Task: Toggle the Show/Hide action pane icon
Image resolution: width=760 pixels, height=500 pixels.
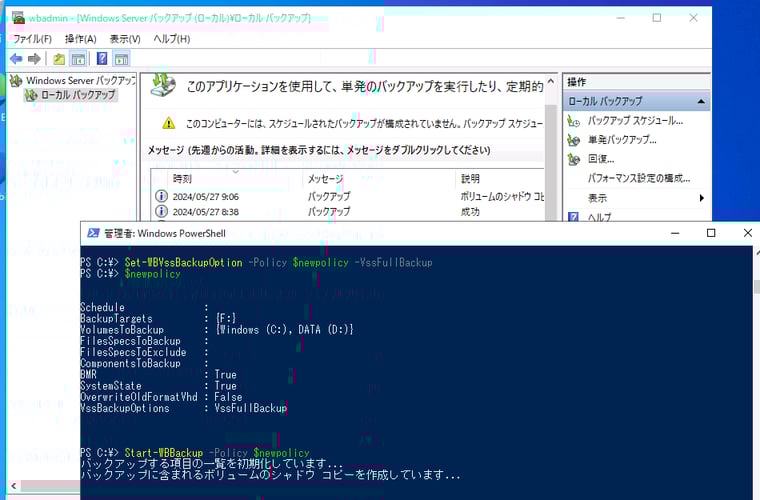Action: (x=121, y=59)
